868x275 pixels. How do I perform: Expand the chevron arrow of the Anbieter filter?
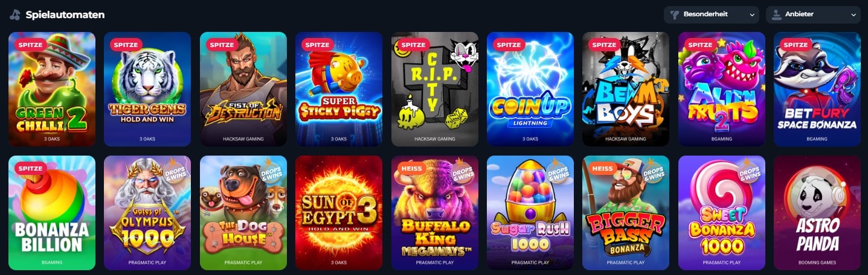(854, 15)
